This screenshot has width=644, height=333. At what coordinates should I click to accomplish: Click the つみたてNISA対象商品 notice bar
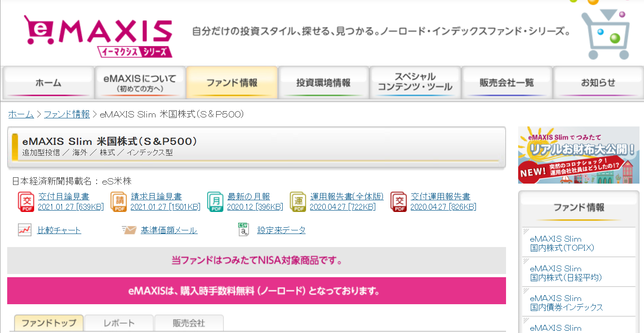257,261
